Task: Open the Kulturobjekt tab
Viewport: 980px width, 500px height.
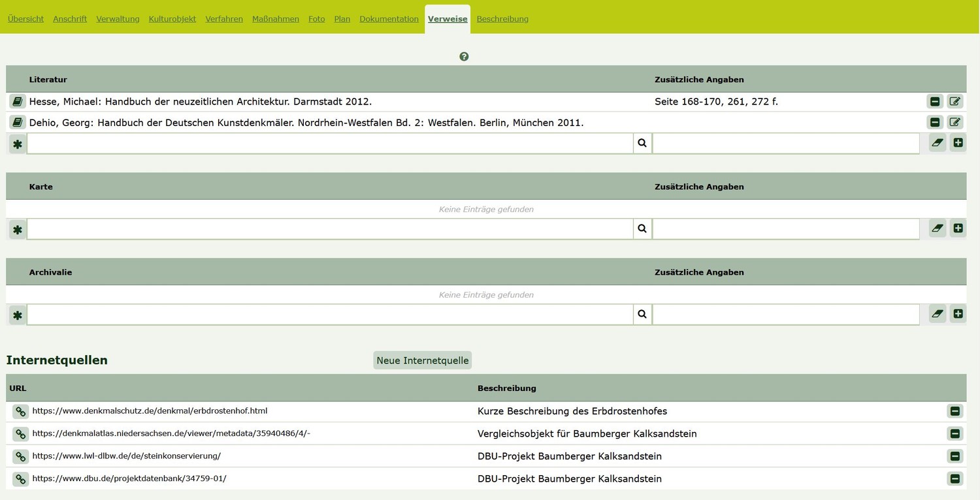Action: click(172, 19)
